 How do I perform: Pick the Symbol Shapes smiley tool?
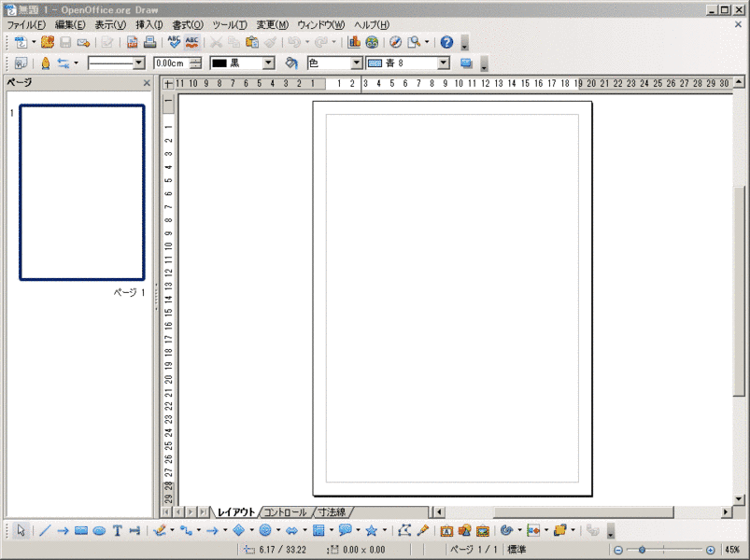pos(265,530)
